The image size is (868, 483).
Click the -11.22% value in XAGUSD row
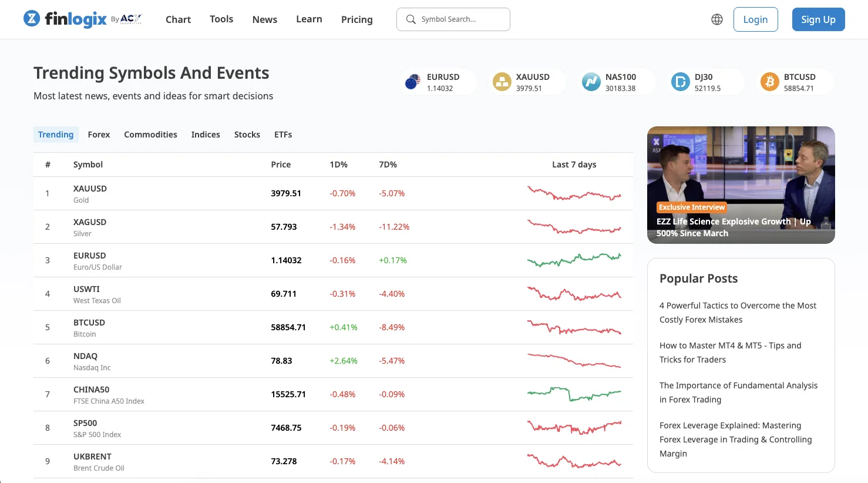click(394, 227)
